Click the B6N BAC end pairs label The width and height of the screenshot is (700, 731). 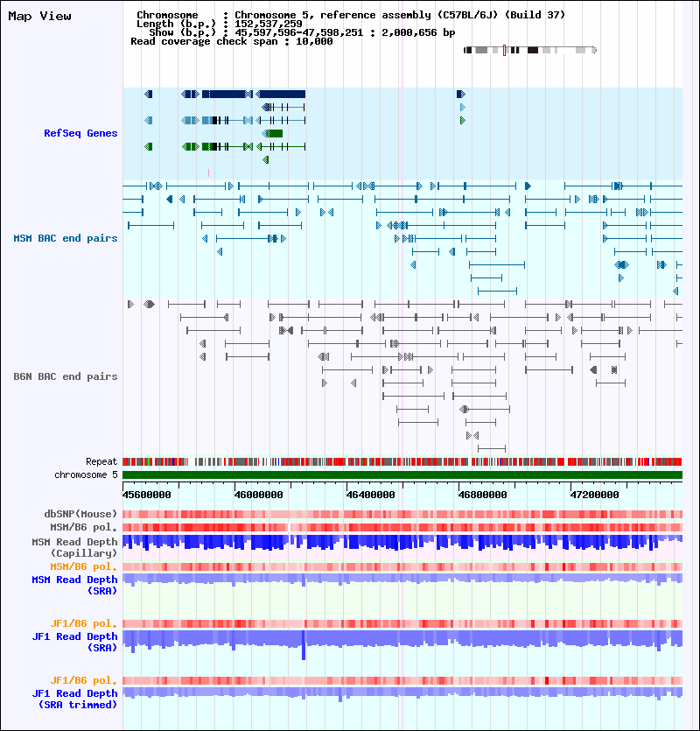coord(66,376)
